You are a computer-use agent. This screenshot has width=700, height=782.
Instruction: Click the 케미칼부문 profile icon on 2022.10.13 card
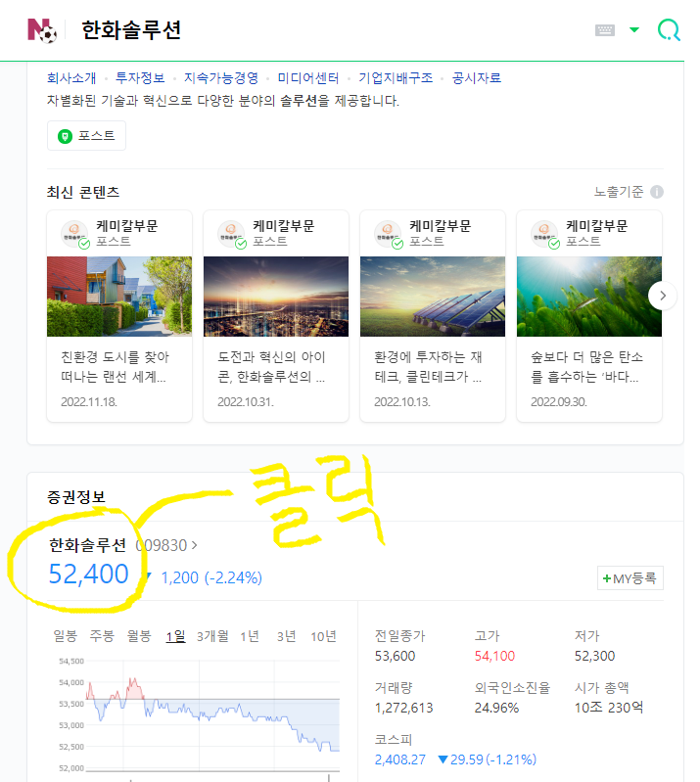pyautogui.click(x=388, y=233)
